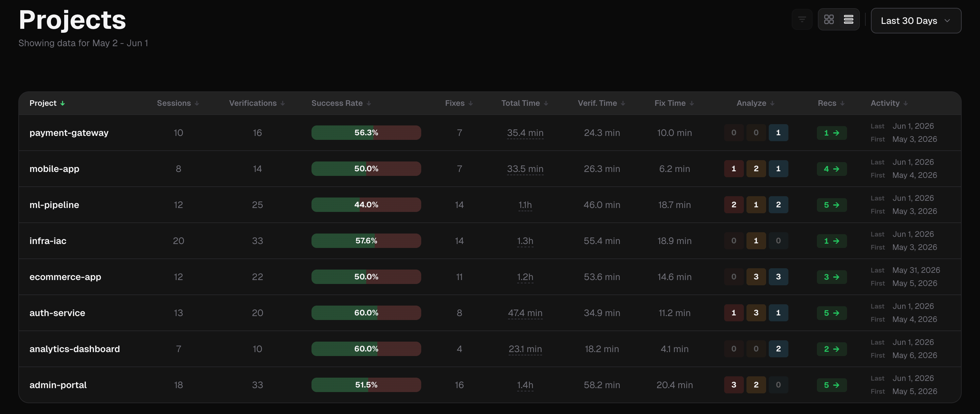
Task: Click admin-portal red analyze badge
Action: tap(734, 385)
